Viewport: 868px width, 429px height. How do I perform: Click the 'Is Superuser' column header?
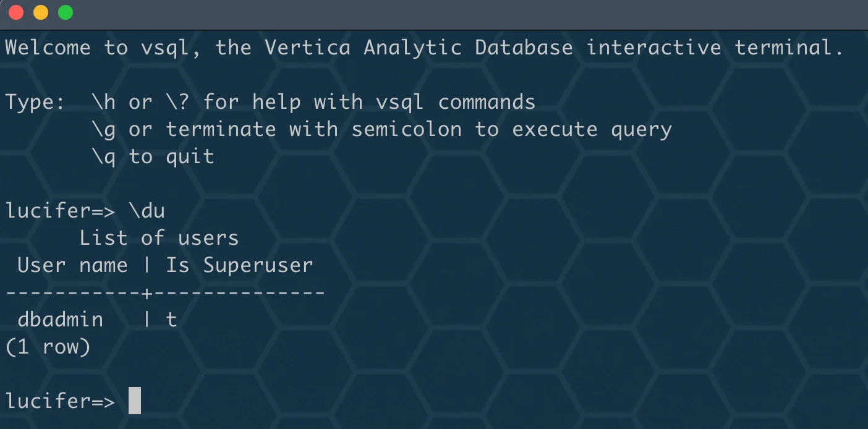point(240,265)
